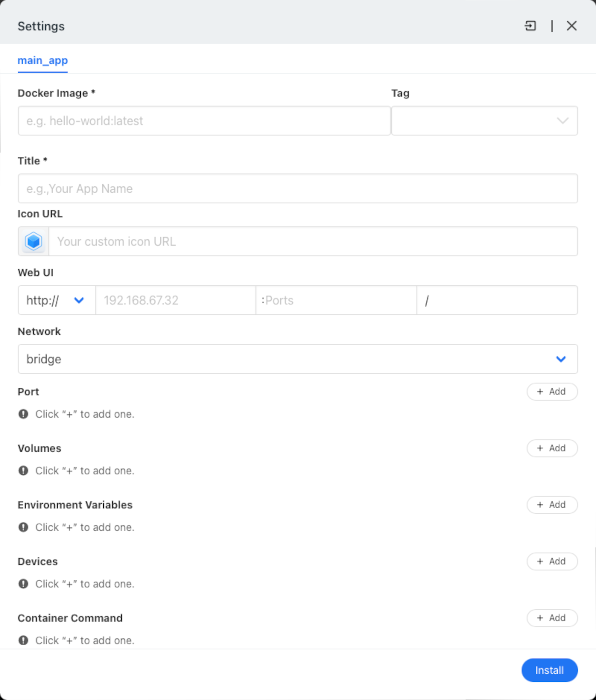Click the import icon in Settings header
The width and height of the screenshot is (596, 700).
(x=530, y=26)
